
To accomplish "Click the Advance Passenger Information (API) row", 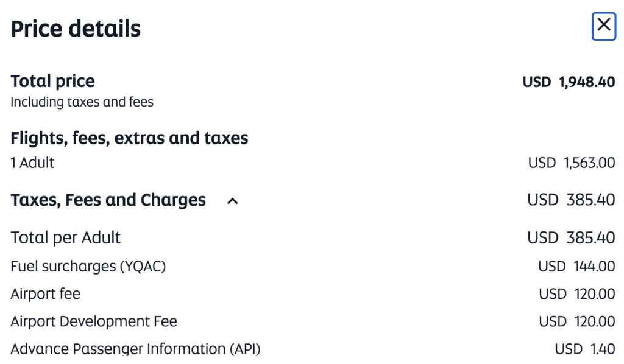I will [x=135, y=348].
